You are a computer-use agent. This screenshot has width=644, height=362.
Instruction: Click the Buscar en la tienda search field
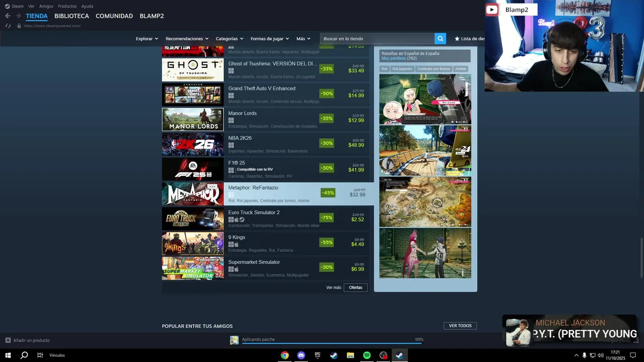[377, 39]
